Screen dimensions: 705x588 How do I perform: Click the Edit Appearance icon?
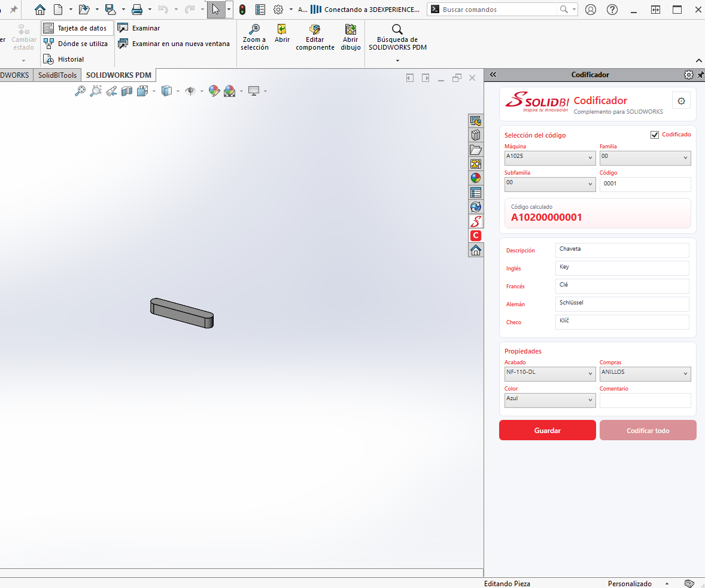click(x=214, y=92)
